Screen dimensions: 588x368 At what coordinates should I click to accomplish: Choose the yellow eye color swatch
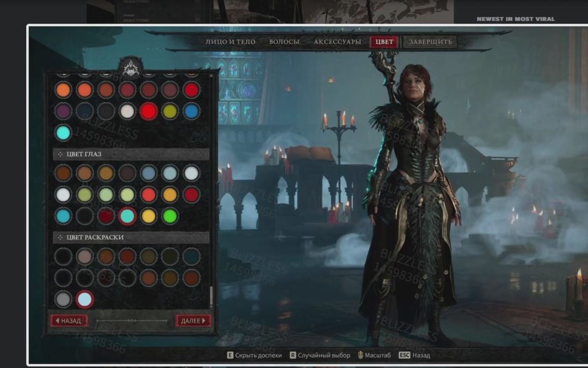tap(149, 216)
